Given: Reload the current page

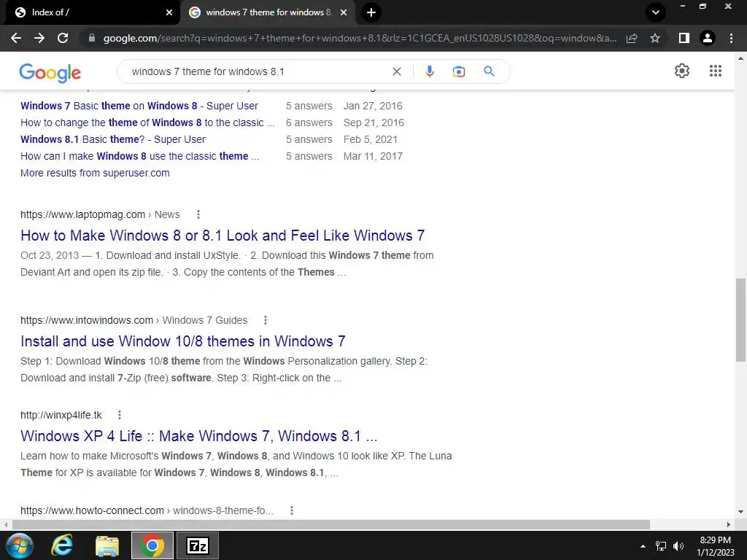Looking at the screenshot, I should coord(63,38).
